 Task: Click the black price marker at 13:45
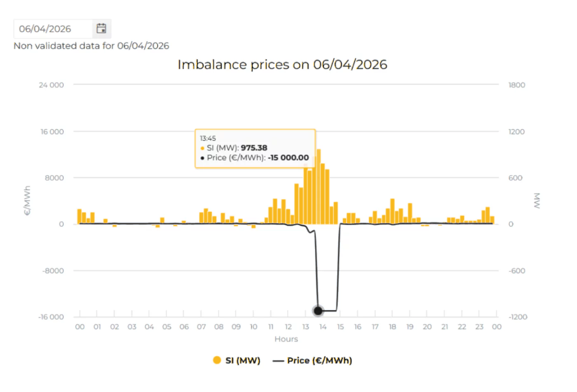click(318, 311)
